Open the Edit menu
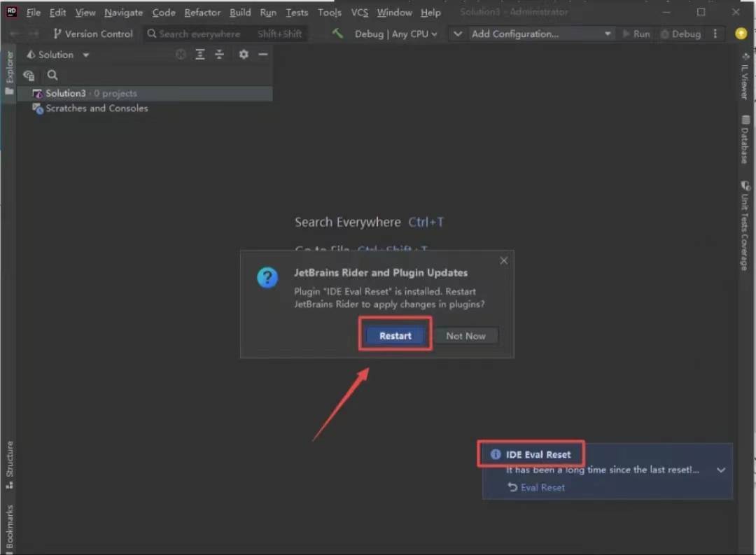Viewport: 756px width, 555px height. 57,13
